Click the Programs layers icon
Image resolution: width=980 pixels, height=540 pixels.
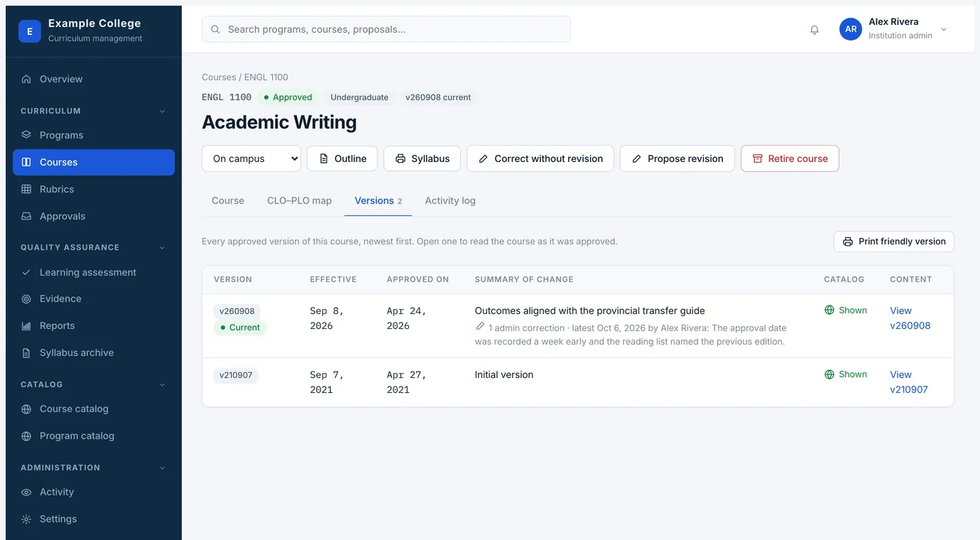click(26, 135)
